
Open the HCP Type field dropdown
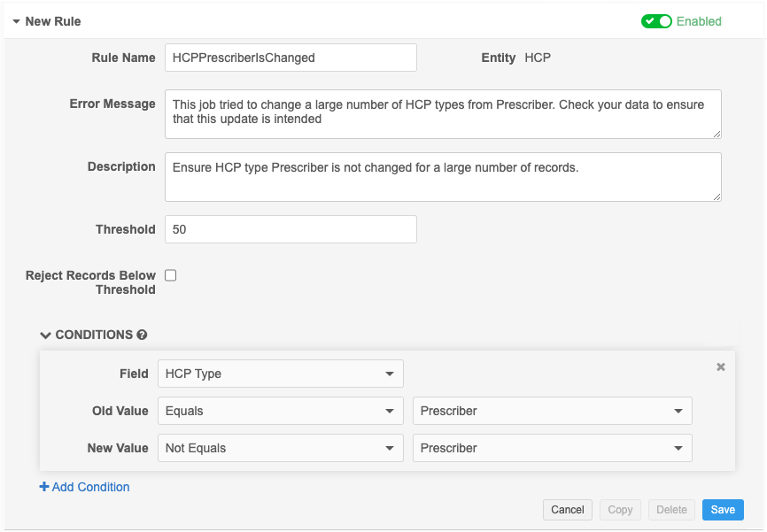click(280, 374)
